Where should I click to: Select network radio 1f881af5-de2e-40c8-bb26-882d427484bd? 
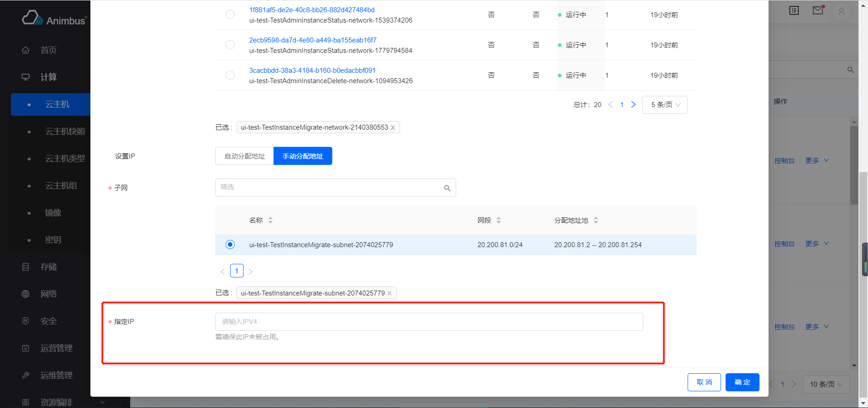click(x=230, y=14)
